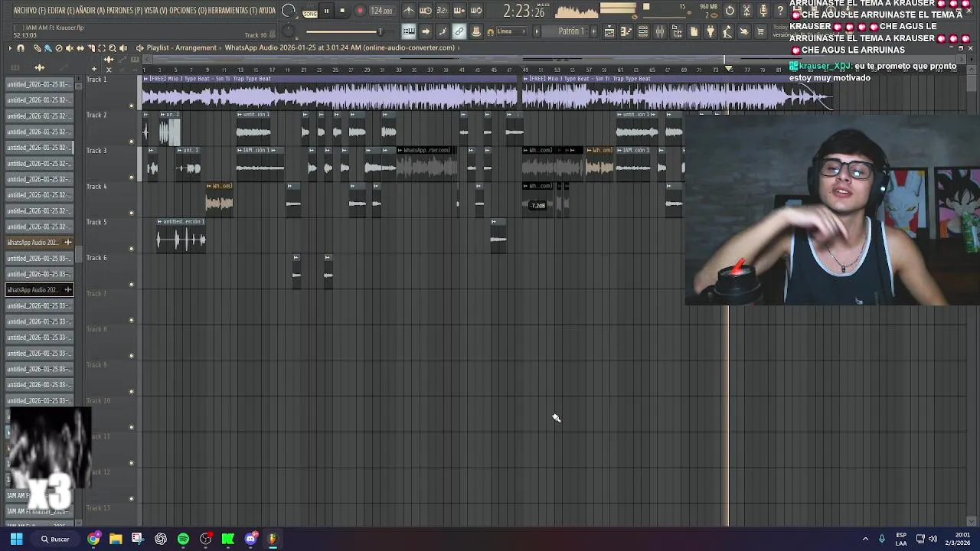Click the microphone one-click recording icon
The width and height of the screenshot is (980, 551).
point(763,11)
